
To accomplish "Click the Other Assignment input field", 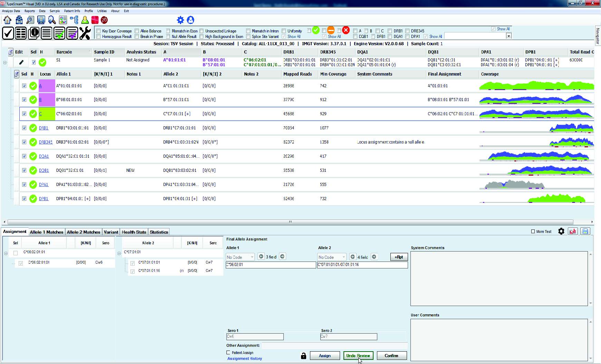I will (x=334, y=345).
